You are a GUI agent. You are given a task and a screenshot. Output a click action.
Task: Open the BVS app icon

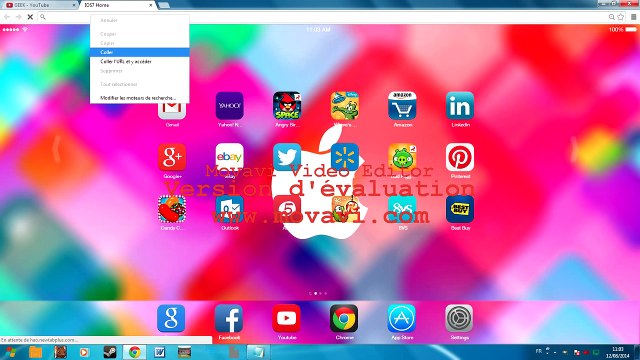402,209
